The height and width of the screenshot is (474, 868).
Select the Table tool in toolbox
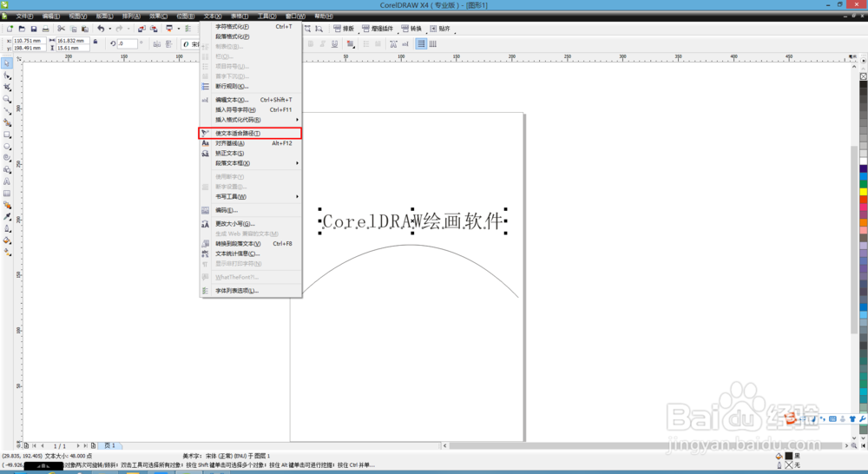[7, 194]
